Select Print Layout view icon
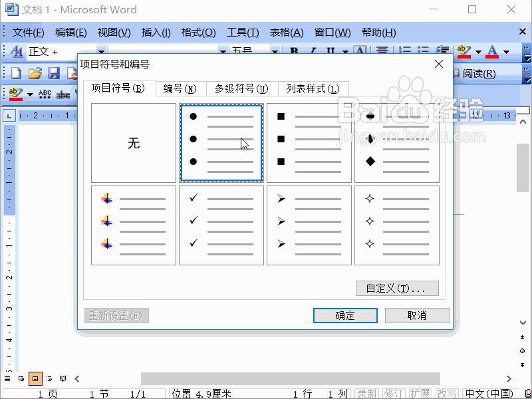532x399 pixels. 35,378
